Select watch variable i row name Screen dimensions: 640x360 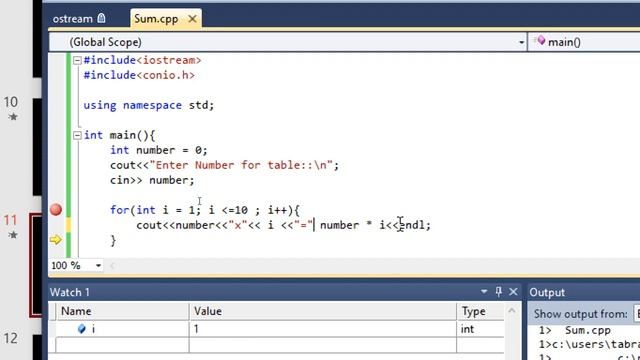coord(93,329)
